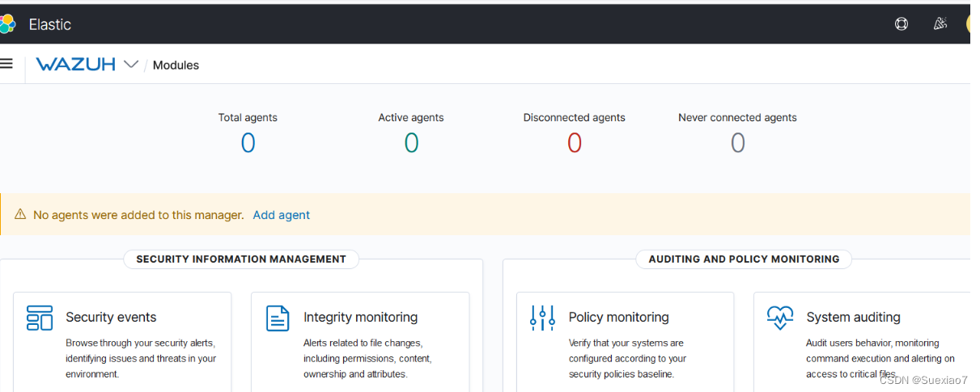Image resolution: width=980 pixels, height=392 pixels.
Task: Click the Policy monitoring sliders icon
Action: pyautogui.click(x=542, y=318)
